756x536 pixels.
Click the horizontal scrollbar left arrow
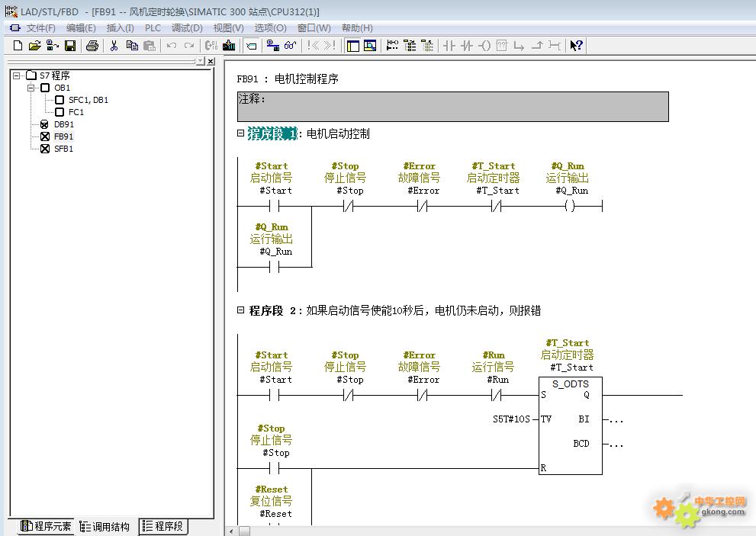tap(231, 531)
